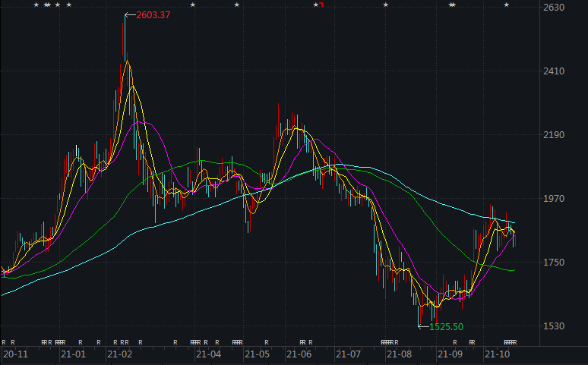Screen dimensions: 588x365
Task: Select the lone R marker in mid 21-09
Action: coord(454,342)
